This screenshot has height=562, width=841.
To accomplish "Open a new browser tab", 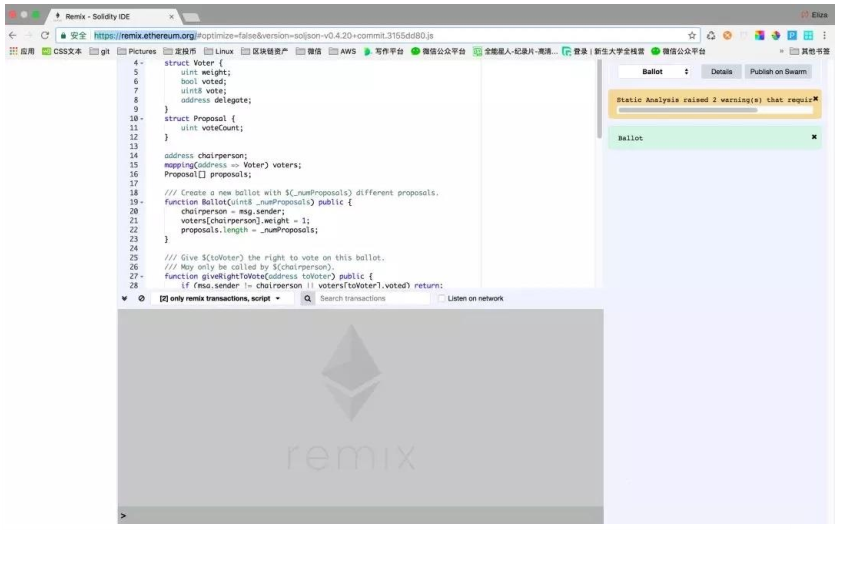I will click(x=191, y=17).
